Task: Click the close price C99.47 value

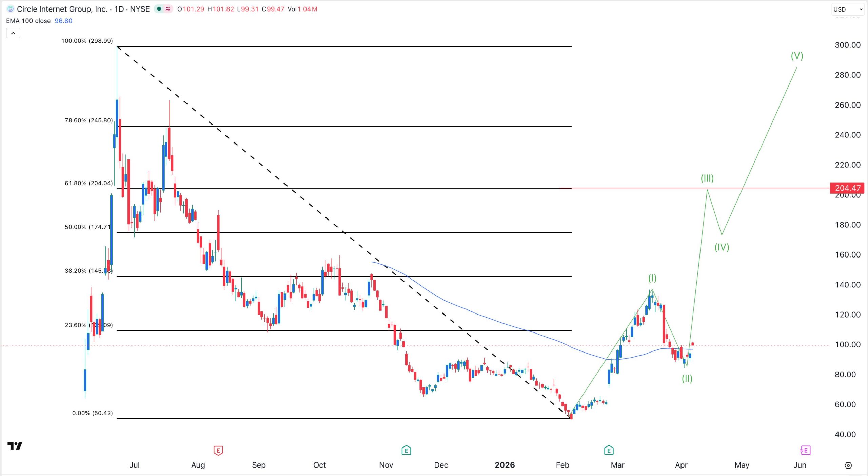Action: 273,9
